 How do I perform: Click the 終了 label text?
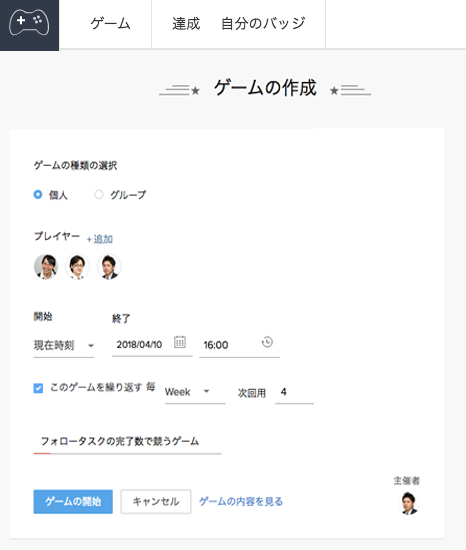[121, 318]
